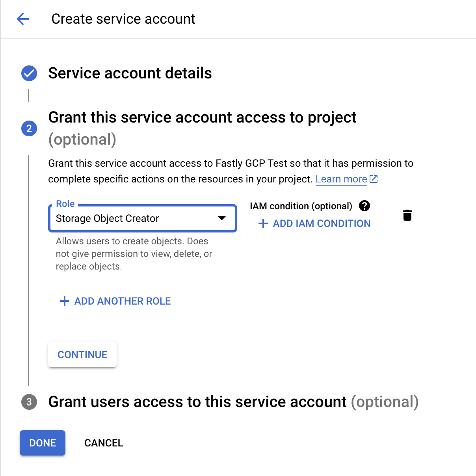This screenshot has height=476, width=476.
Task: Click the plus icon beside ADD IAM CONDITION
Action: 263,223
